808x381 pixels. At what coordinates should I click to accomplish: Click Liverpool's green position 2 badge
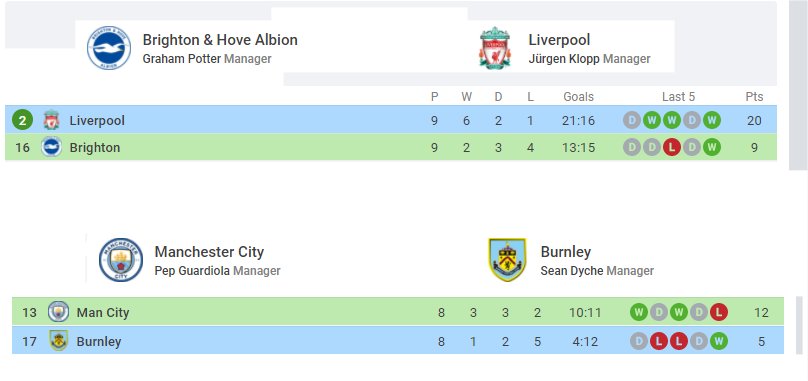22,120
